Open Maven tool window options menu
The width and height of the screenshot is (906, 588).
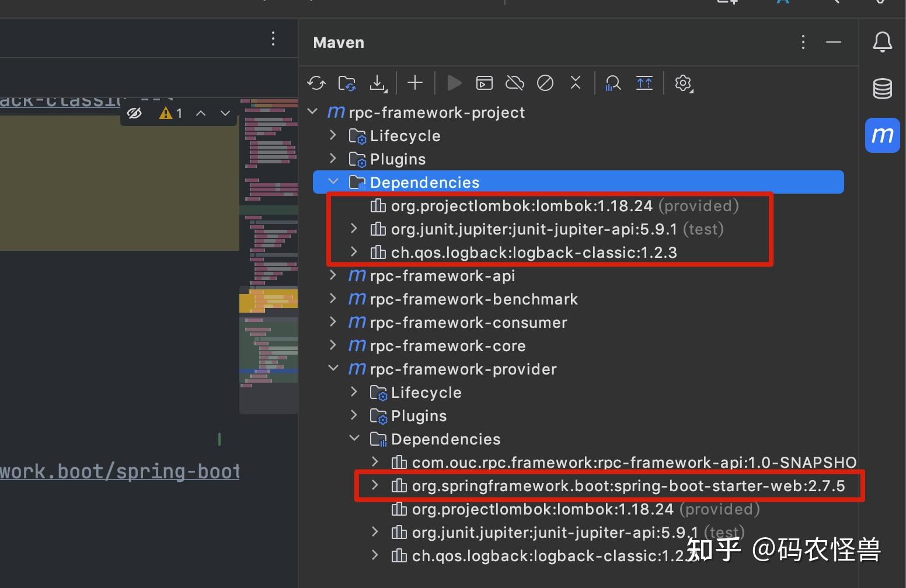[x=803, y=41]
